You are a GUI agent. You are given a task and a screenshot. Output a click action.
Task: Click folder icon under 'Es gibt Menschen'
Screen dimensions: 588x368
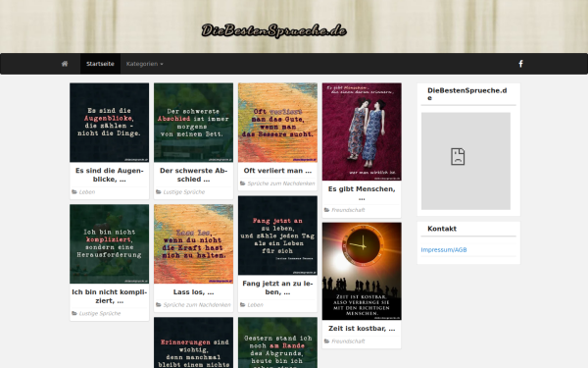tap(326, 210)
